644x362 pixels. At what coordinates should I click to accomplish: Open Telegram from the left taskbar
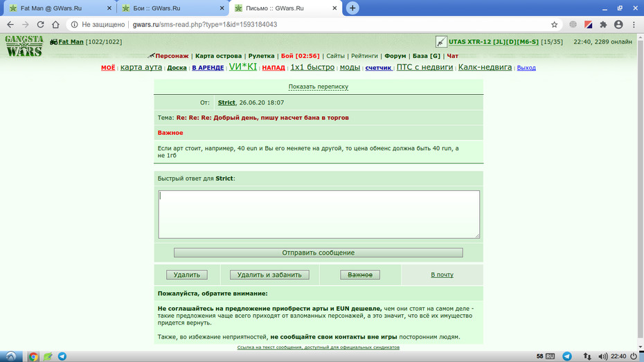pyautogui.click(x=62, y=356)
